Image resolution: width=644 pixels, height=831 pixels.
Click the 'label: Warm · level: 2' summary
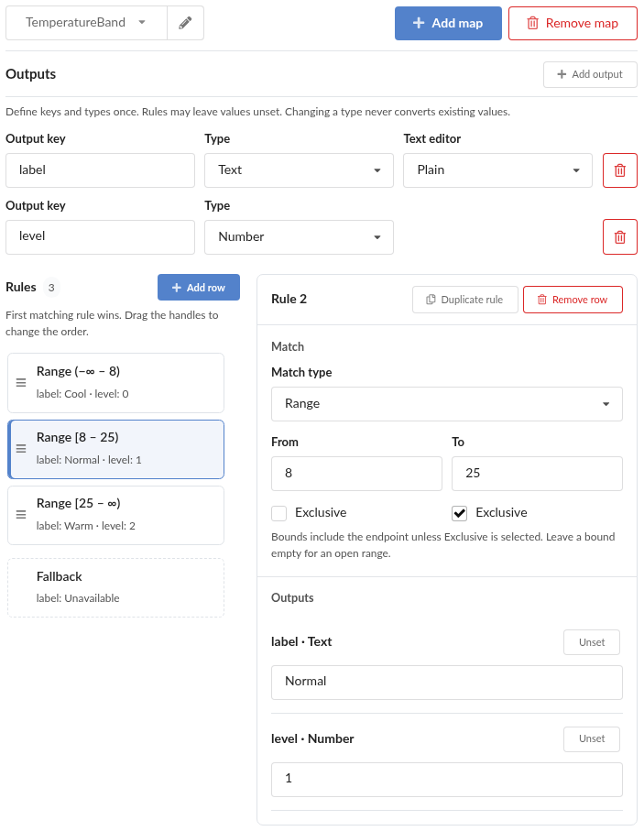[x=85, y=526]
